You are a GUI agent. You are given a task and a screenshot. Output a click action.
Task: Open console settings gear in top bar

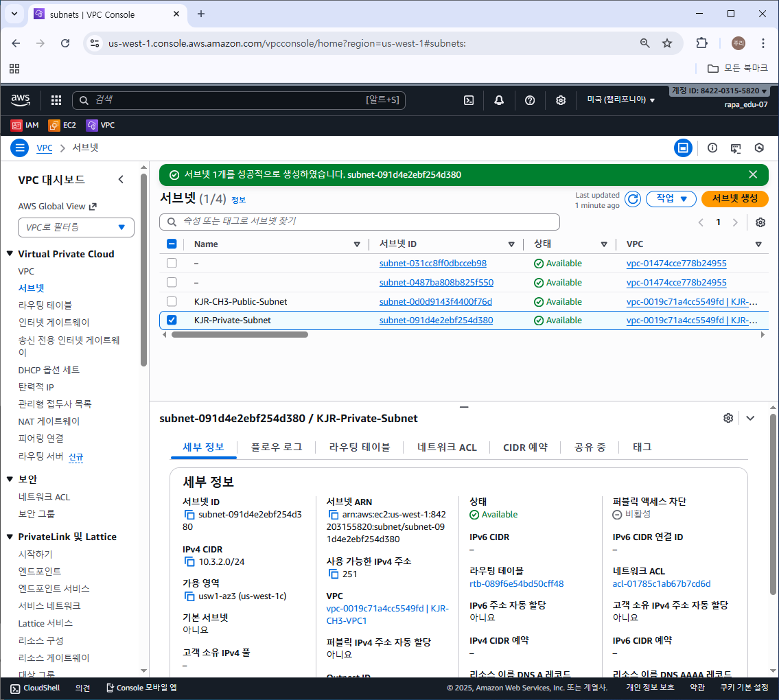tap(561, 100)
